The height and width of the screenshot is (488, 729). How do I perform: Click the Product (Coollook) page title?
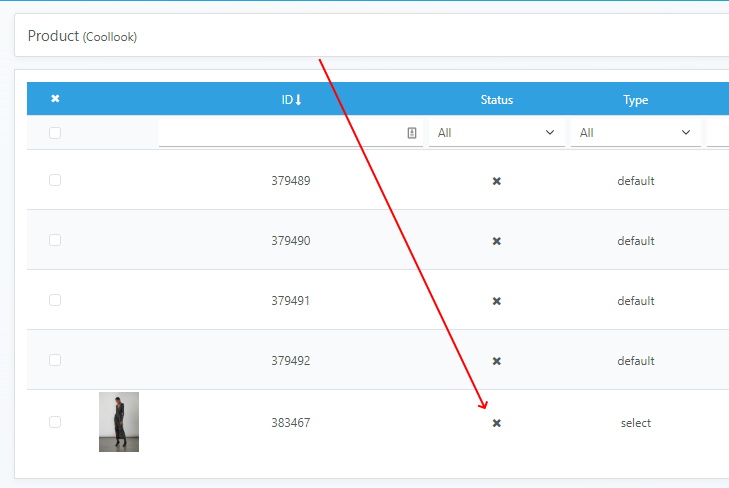[x=82, y=36]
